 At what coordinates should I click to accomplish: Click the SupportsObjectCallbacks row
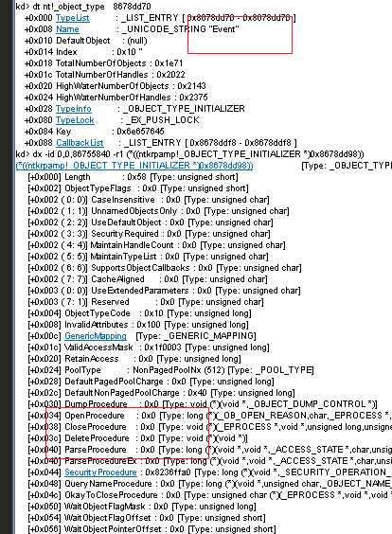click(165, 268)
